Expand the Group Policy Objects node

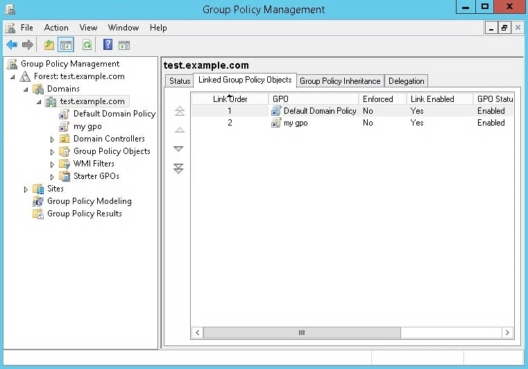coord(52,152)
